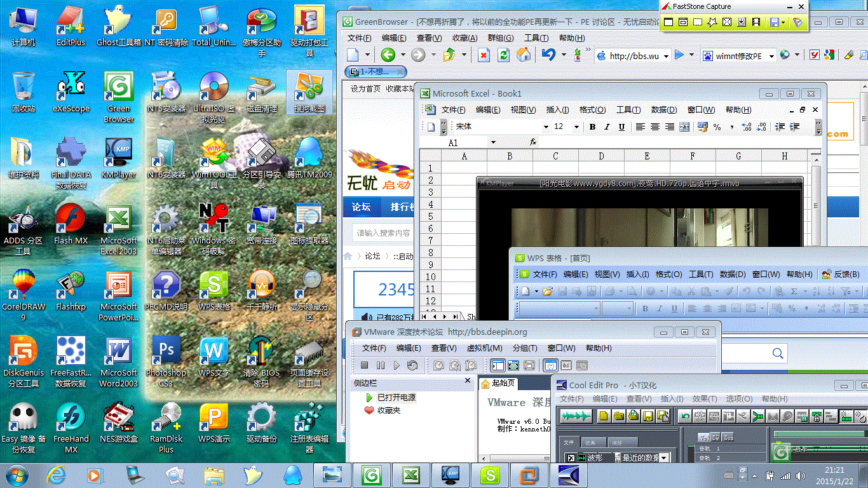
Task: Click the 反馈(B) button in WPS 表格
Action: pos(841,274)
